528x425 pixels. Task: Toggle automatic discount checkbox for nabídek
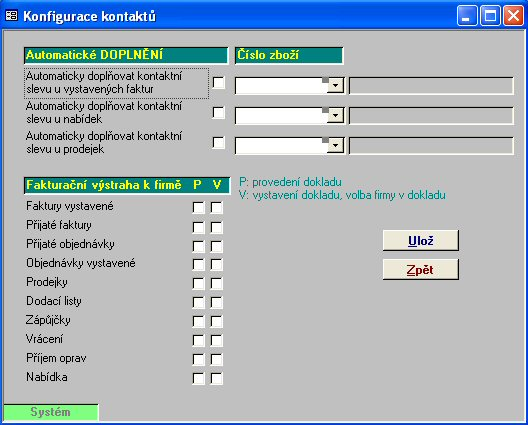219,112
